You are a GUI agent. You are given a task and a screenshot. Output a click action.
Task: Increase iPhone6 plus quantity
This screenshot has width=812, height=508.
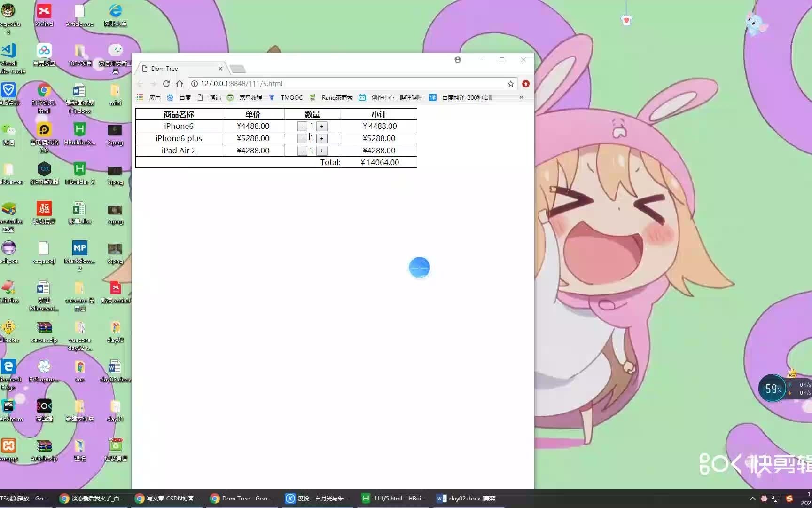321,139
